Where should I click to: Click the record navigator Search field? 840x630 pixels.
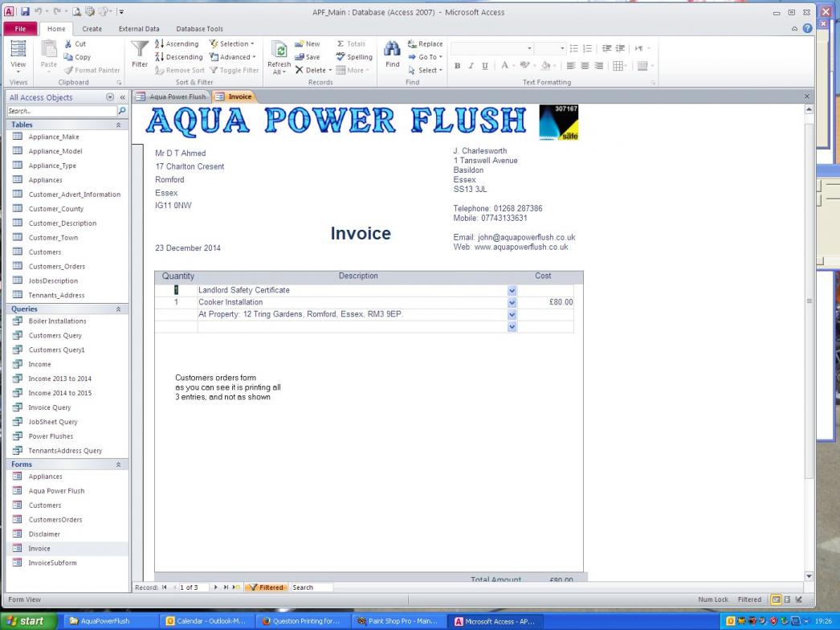point(312,587)
